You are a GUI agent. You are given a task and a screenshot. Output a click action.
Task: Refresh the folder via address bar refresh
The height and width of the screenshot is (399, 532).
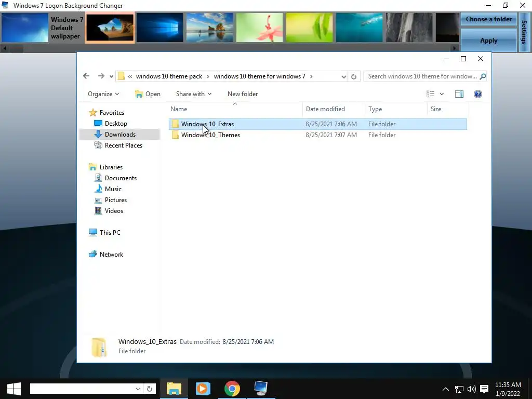(x=353, y=76)
